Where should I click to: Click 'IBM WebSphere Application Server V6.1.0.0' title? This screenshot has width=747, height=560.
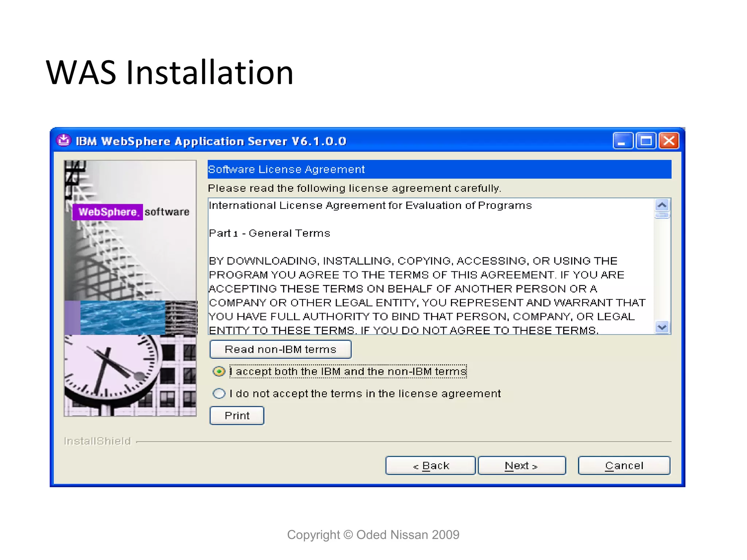pos(211,141)
